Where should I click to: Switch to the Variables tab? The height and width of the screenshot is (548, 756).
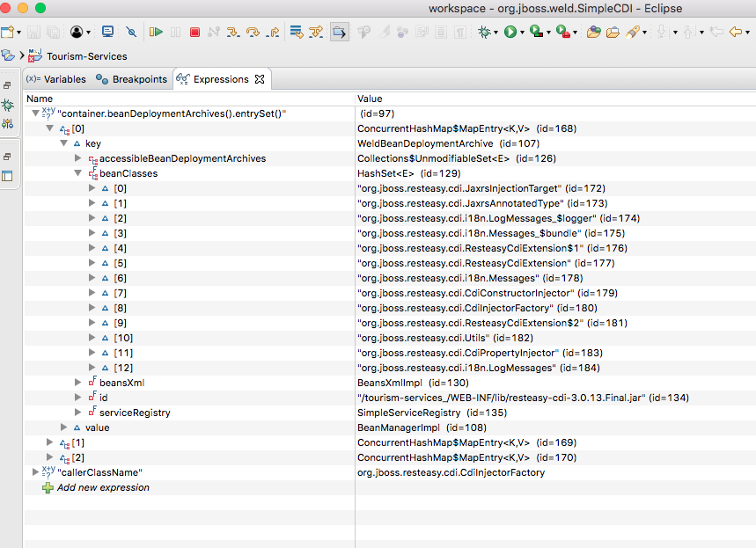coord(57,79)
